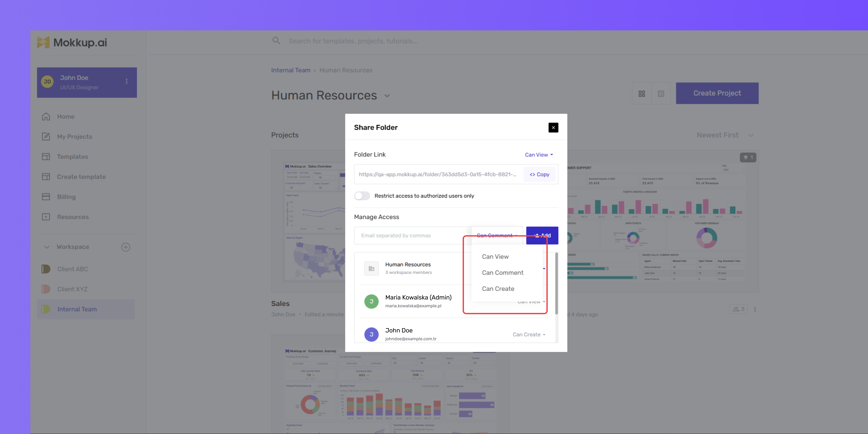Expand the Human Resources title dropdown

[387, 96]
